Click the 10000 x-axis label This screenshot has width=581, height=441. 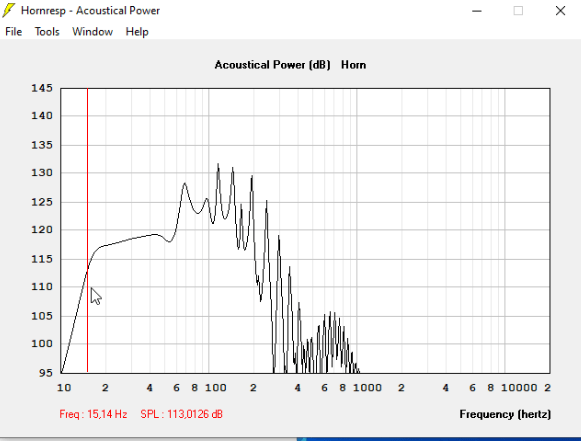[x=519, y=388]
